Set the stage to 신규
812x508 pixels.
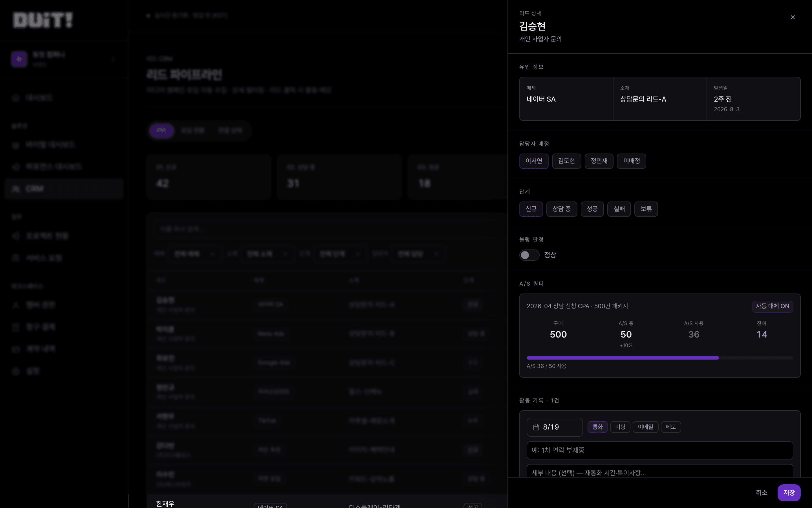coord(531,209)
